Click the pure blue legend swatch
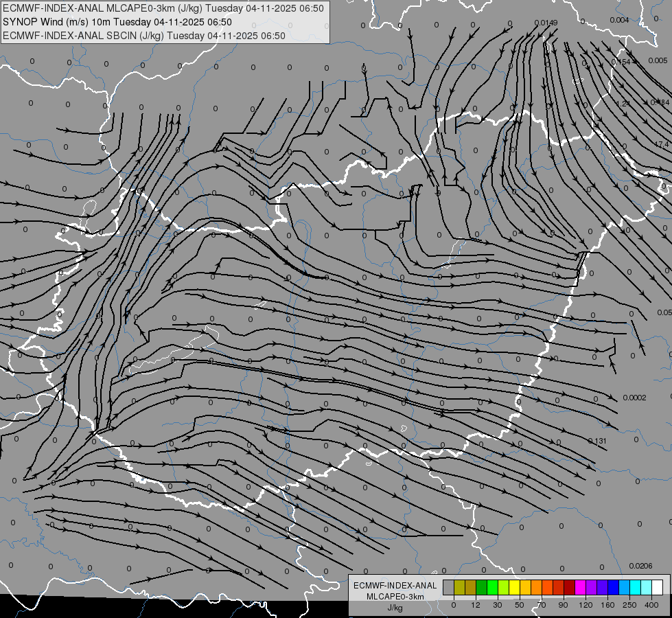672x618 pixels. click(x=613, y=587)
